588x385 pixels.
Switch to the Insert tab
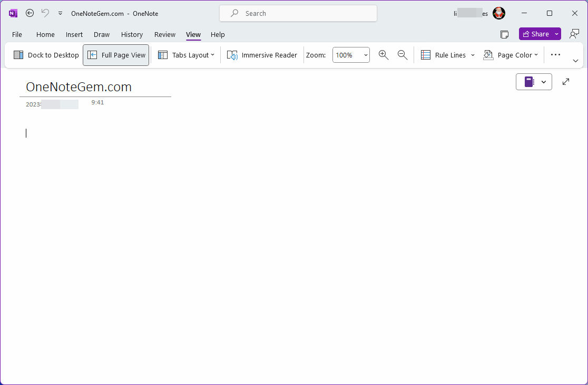pos(74,34)
